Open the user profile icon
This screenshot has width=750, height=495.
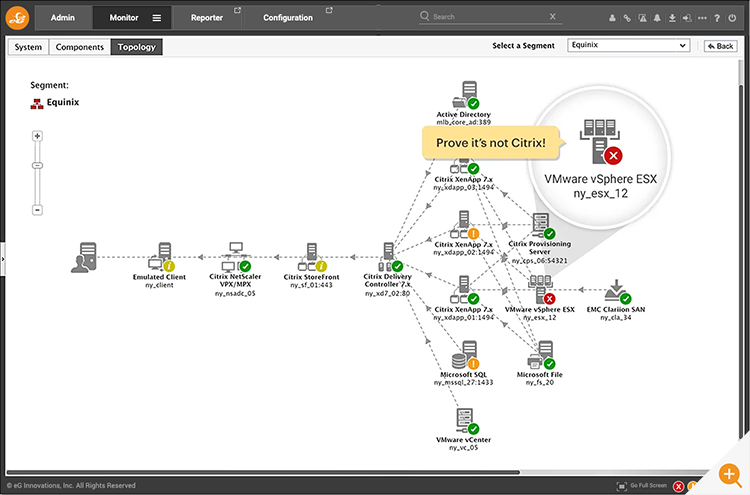pyautogui.click(x=612, y=18)
